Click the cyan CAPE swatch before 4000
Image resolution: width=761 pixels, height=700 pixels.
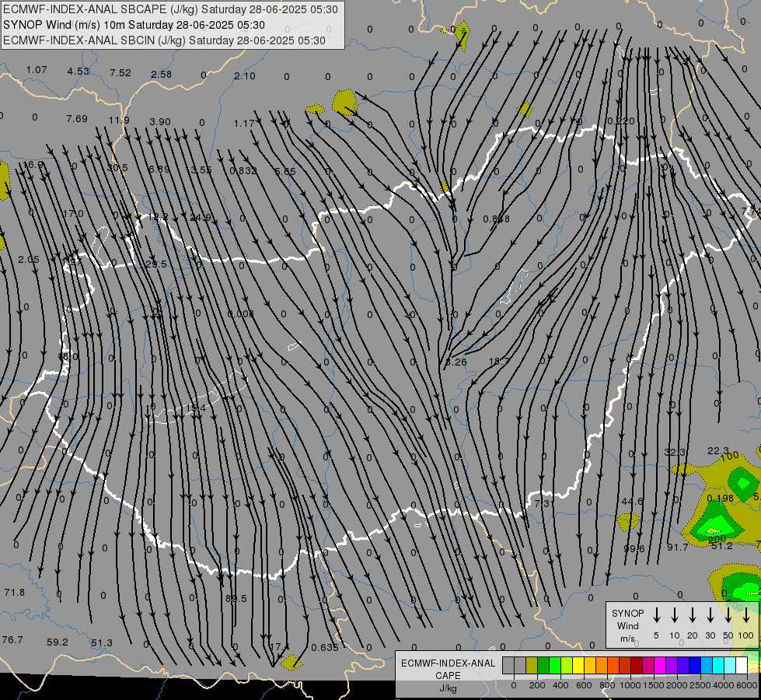coord(718,666)
